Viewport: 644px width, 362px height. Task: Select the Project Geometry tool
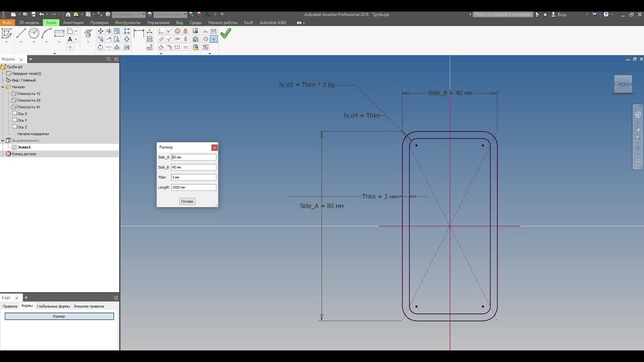(x=88, y=33)
